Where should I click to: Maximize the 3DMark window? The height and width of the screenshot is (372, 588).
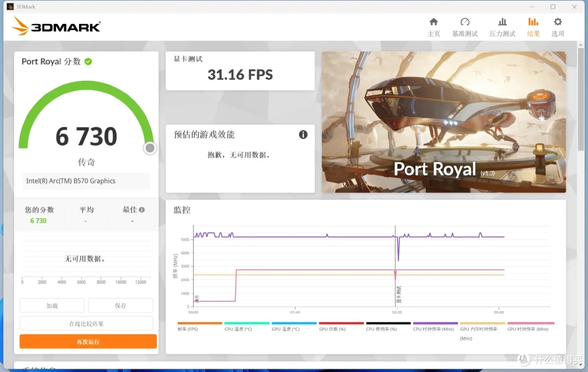[553, 7]
